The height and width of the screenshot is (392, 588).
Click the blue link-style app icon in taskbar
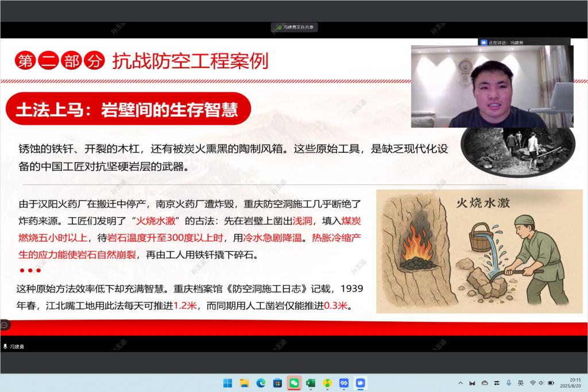344,383
